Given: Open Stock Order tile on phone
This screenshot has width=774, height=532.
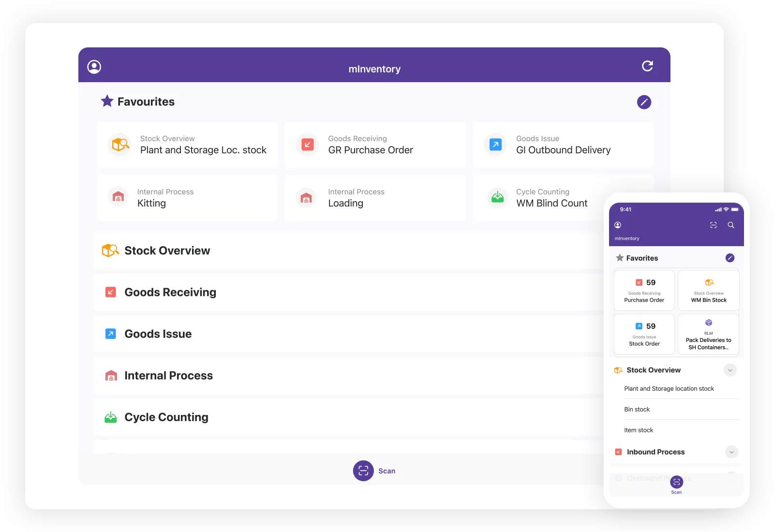Looking at the screenshot, I should [x=644, y=334].
